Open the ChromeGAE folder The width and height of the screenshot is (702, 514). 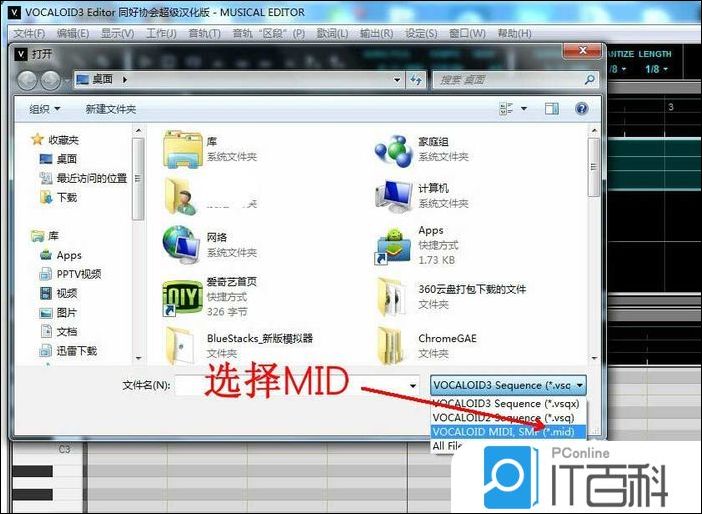click(x=393, y=345)
